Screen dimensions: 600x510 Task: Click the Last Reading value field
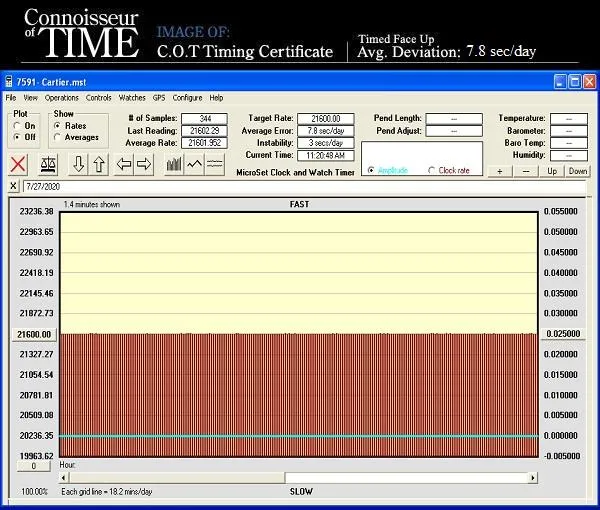[204, 131]
